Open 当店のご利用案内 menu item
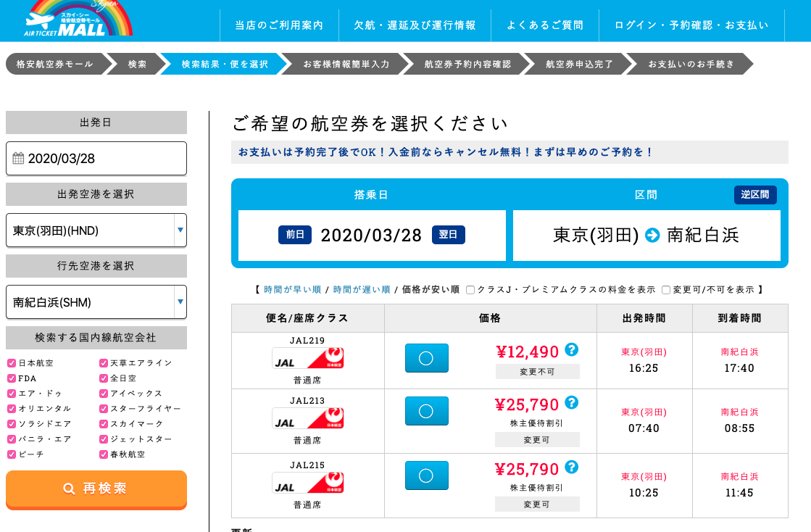Image resolution: width=811 pixels, height=532 pixels. [x=279, y=25]
